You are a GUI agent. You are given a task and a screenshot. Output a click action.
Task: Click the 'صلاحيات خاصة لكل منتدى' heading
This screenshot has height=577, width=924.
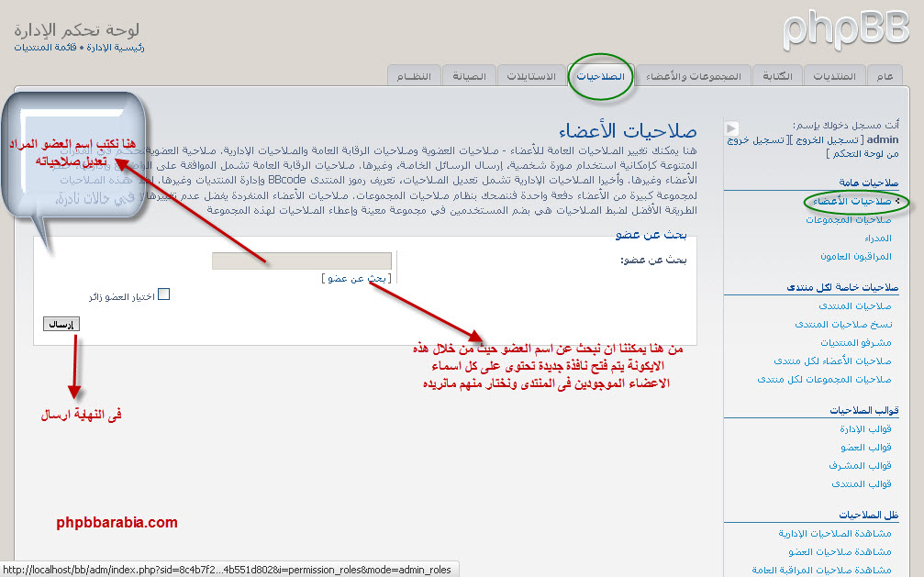[x=842, y=287]
